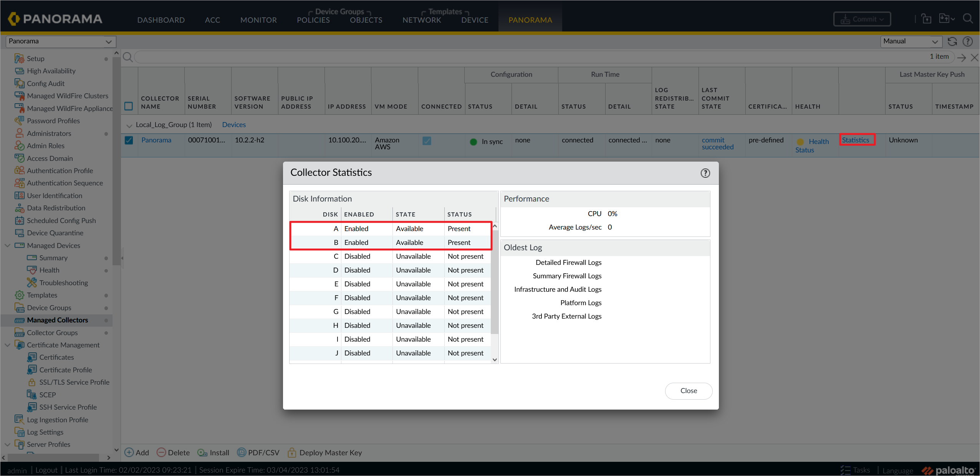980x476 pixels.
Task: Switch to the DEVICE tab
Action: pyautogui.click(x=475, y=20)
